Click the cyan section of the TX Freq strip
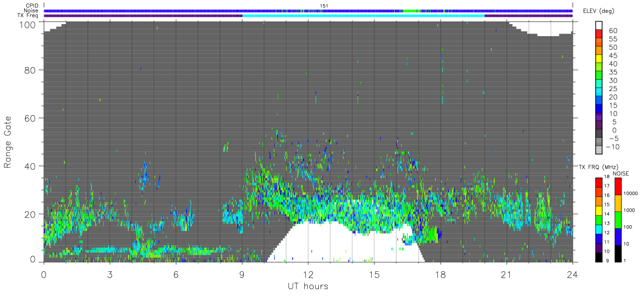Viewport: 644px width, 297px height. [x=363, y=16]
